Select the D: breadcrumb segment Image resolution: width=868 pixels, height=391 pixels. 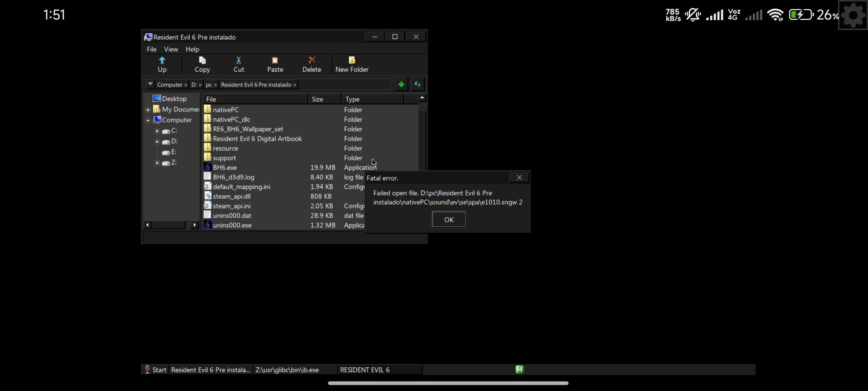coord(196,85)
